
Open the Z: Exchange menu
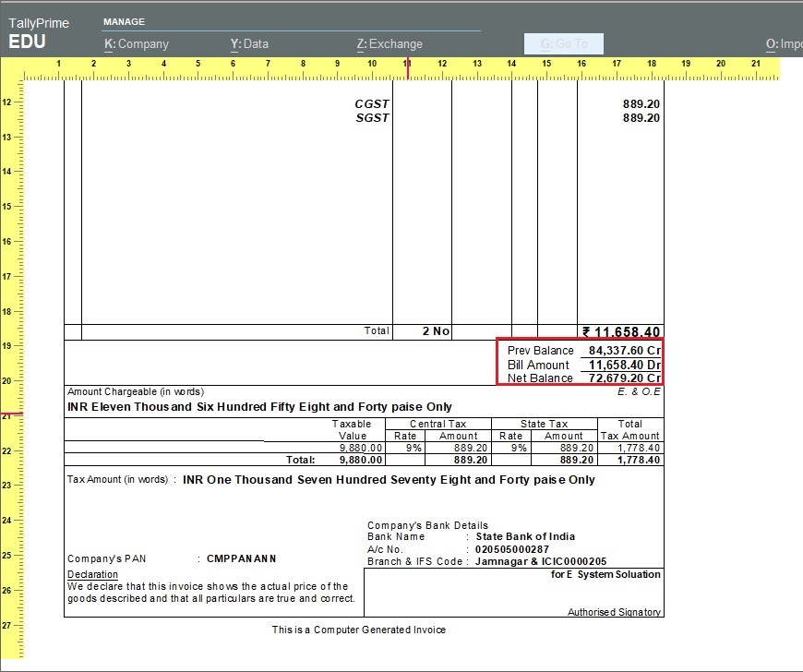click(390, 43)
